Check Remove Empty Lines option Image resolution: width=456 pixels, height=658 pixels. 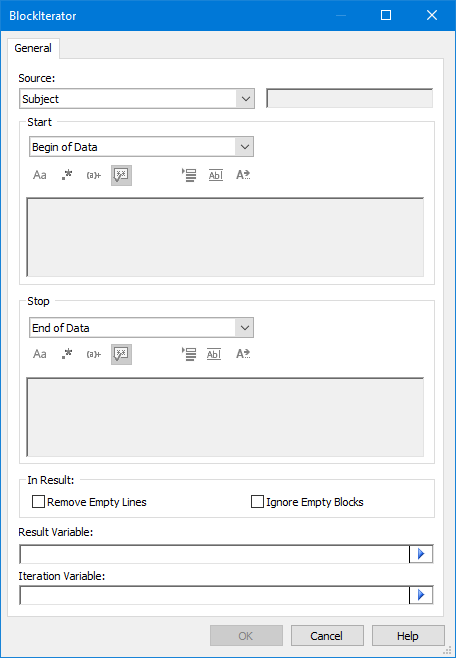[x=89, y=502]
